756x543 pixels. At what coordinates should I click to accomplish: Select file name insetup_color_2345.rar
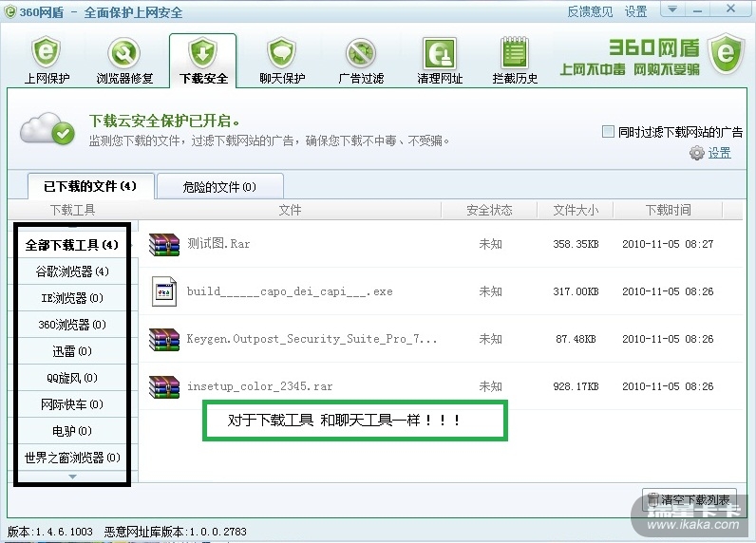[x=259, y=386]
